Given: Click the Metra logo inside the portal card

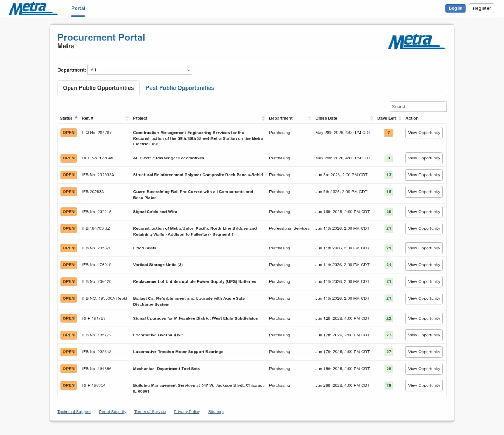Looking at the screenshot, I should [416, 42].
